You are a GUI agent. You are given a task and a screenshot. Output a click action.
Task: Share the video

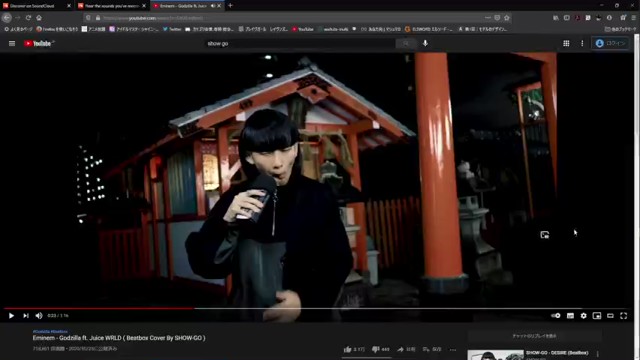pos(406,349)
